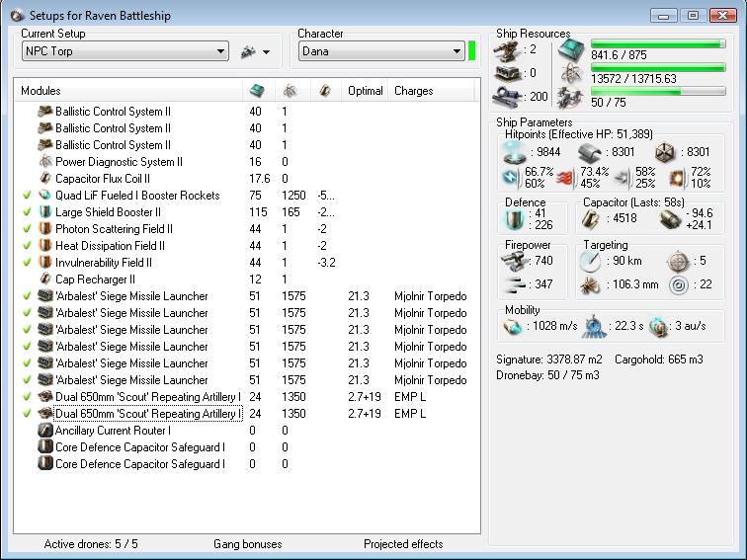Select the Ancillary Current Router I row
This screenshot has width=747, height=560.
pos(113,431)
